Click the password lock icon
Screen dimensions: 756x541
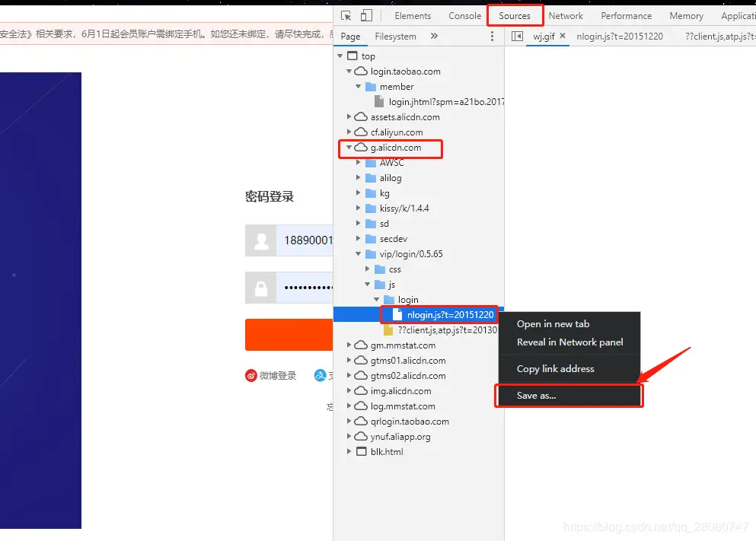pos(261,288)
